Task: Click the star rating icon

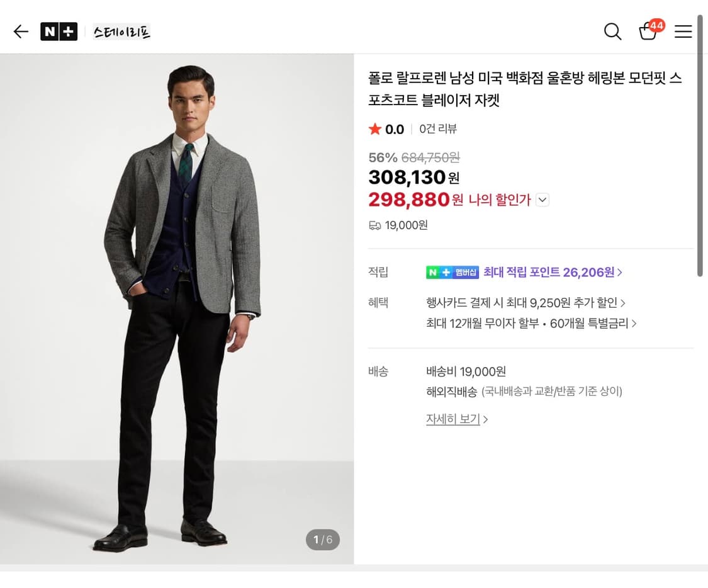Action: click(375, 129)
